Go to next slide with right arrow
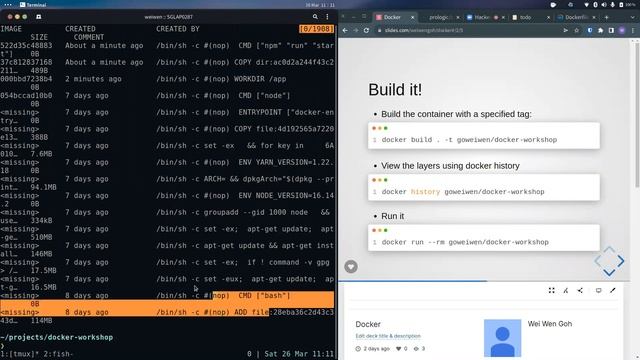The image size is (640, 360). (x=621, y=261)
